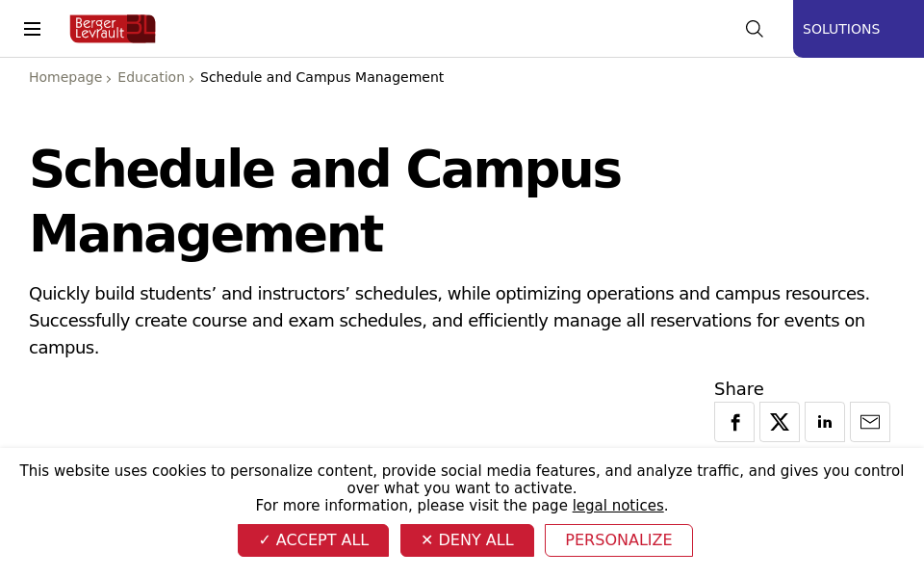Open the hamburger navigation menu
Image resolution: width=924 pixels, height=578 pixels.
point(33,29)
